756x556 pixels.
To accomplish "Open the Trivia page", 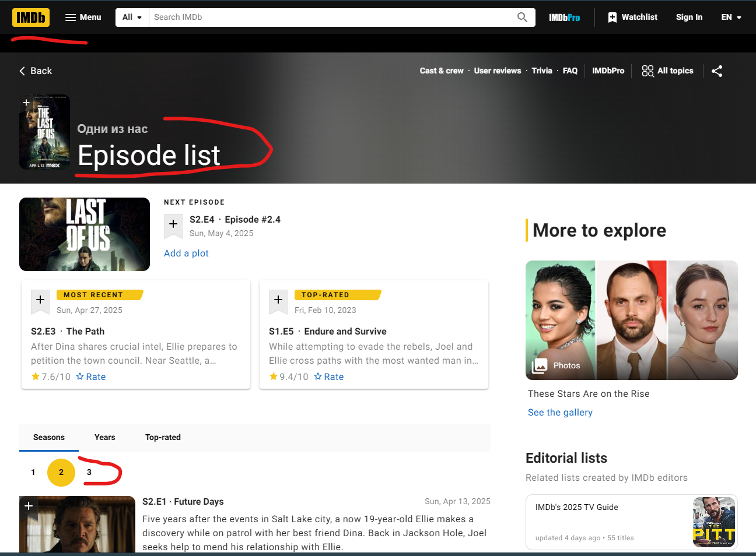I will pyautogui.click(x=542, y=71).
